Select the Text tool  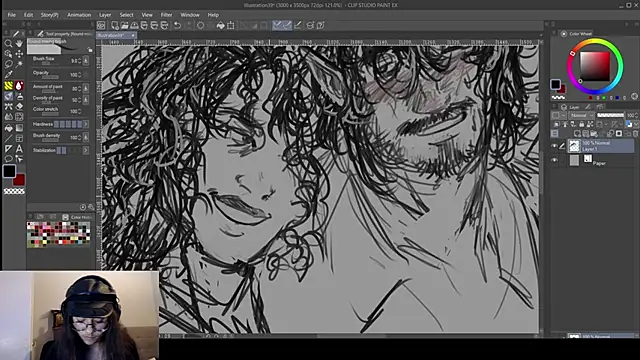click(x=19, y=149)
